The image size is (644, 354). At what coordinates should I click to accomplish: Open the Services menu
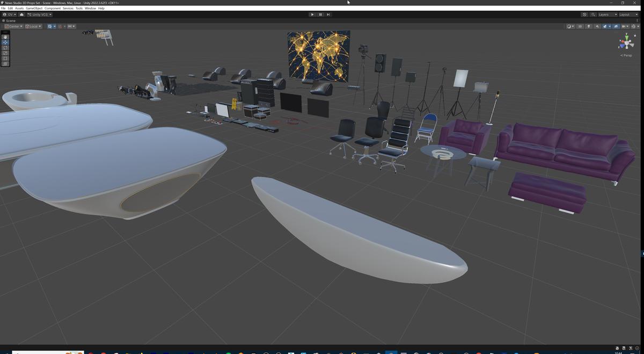click(68, 9)
